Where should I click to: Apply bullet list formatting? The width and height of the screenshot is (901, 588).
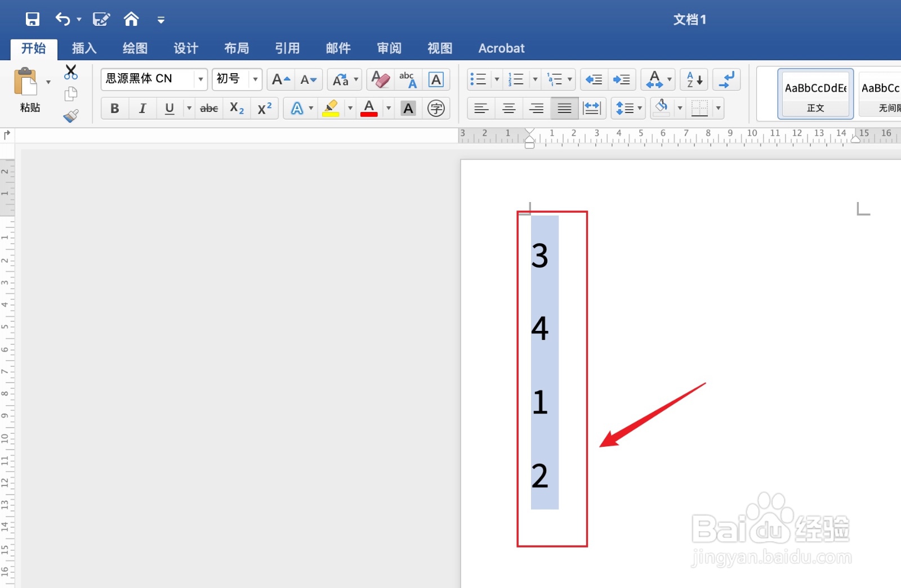click(479, 79)
